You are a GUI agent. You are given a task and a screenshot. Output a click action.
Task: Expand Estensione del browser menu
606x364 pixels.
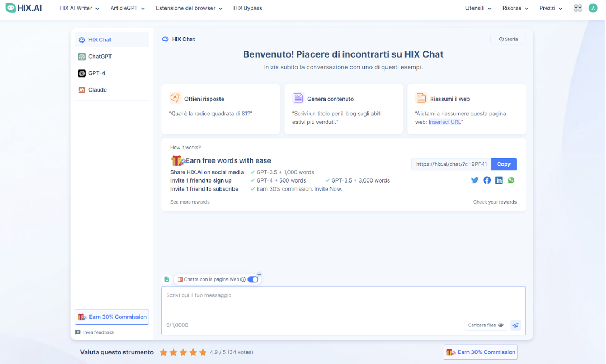tap(189, 8)
